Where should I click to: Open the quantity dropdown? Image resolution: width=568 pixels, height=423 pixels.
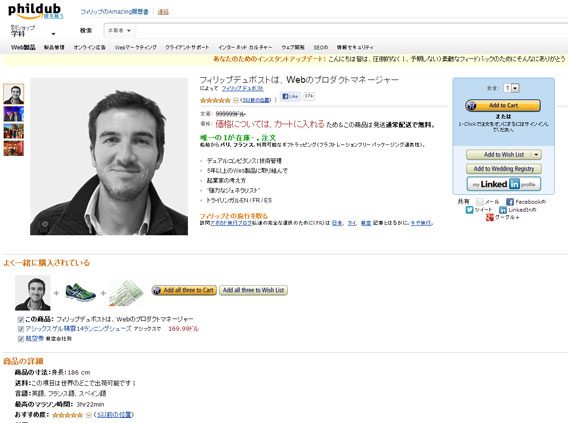[511, 88]
